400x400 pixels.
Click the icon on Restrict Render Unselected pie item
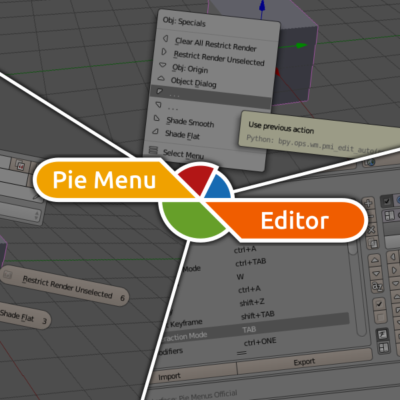[7, 275]
